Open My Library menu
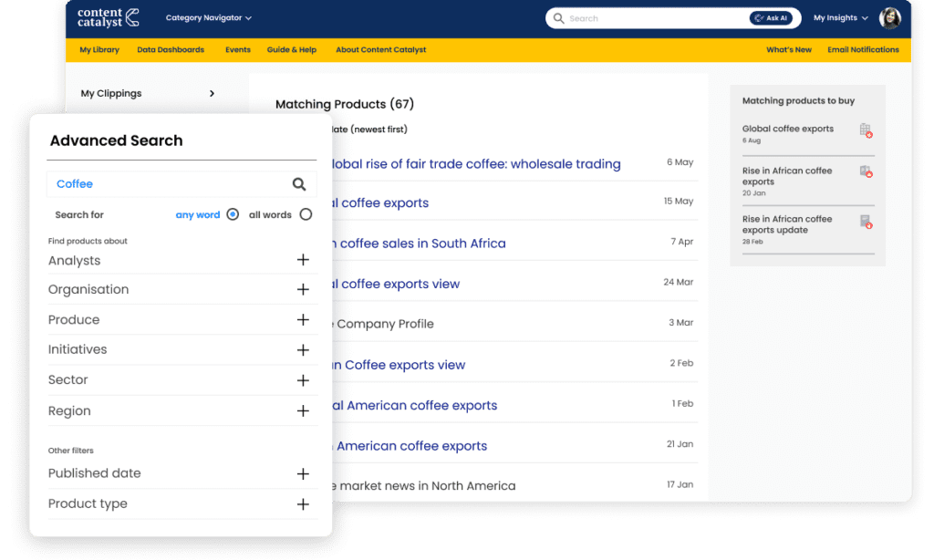This screenshot has width=934, height=560. pyautogui.click(x=99, y=50)
